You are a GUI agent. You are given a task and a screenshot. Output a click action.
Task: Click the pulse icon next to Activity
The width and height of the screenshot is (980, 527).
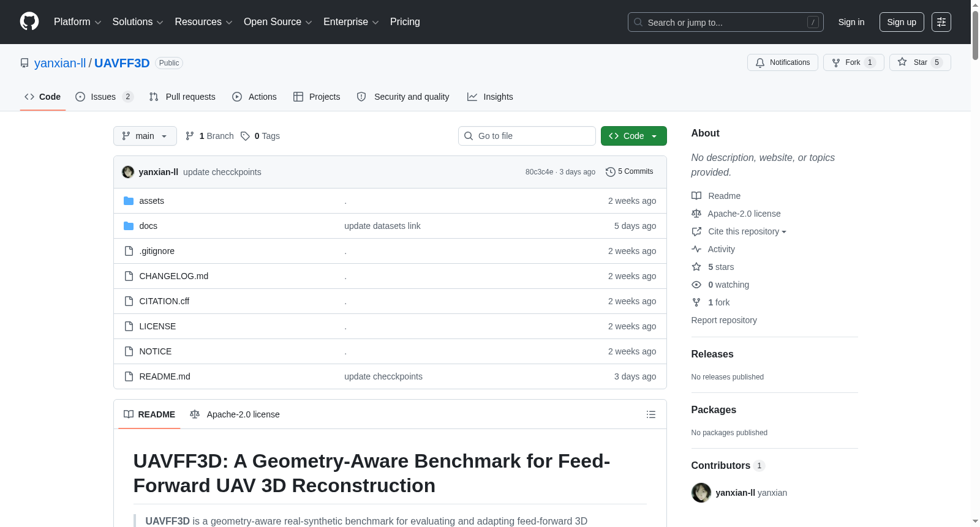[696, 249]
